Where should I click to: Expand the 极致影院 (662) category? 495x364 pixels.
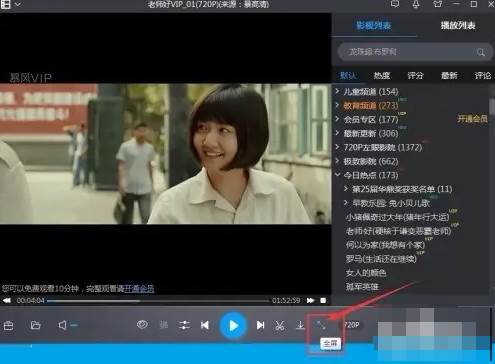pos(337,161)
